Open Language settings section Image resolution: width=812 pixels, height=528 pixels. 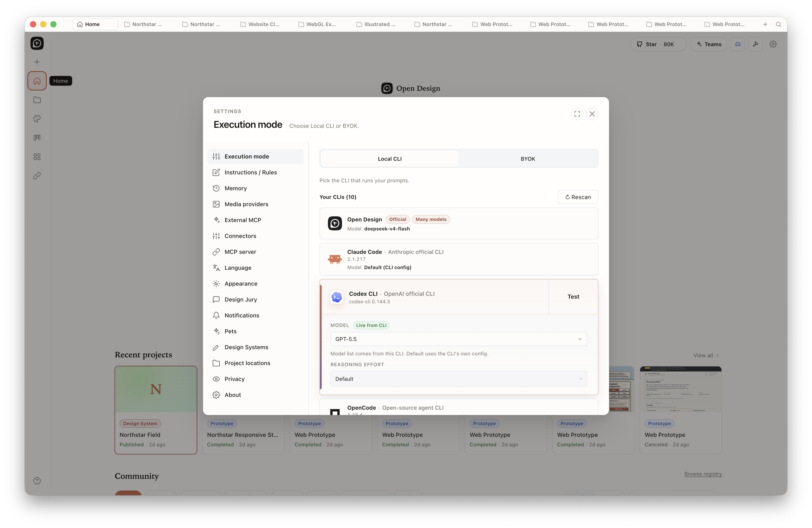[x=256, y=268]
